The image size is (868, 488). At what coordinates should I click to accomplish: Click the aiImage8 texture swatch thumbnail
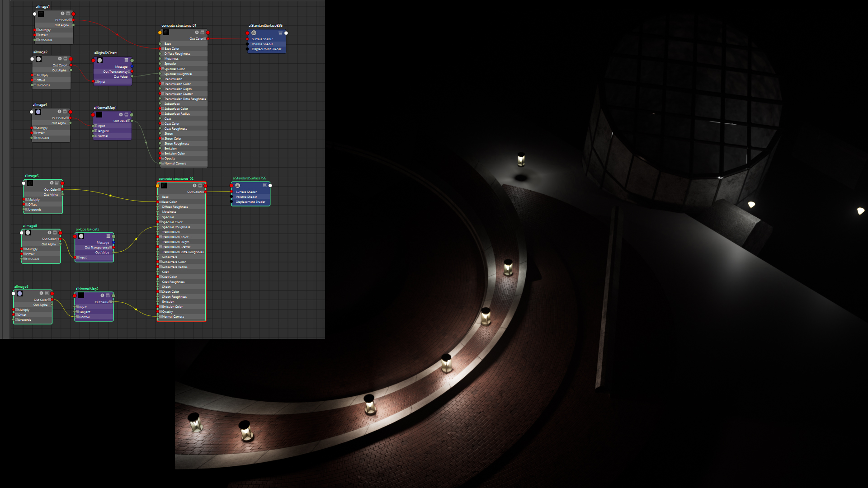click(28, 232)
